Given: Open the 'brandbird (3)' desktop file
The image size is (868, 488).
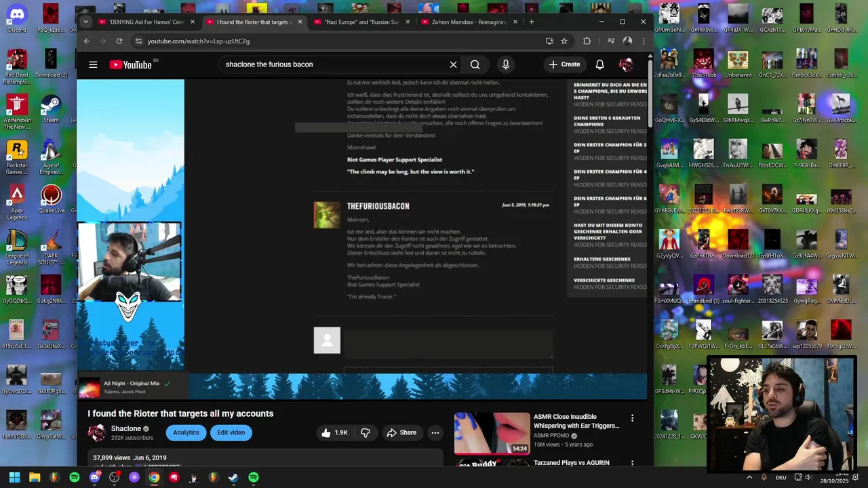Looking at the screenshot, I should (x=703, y=289).
